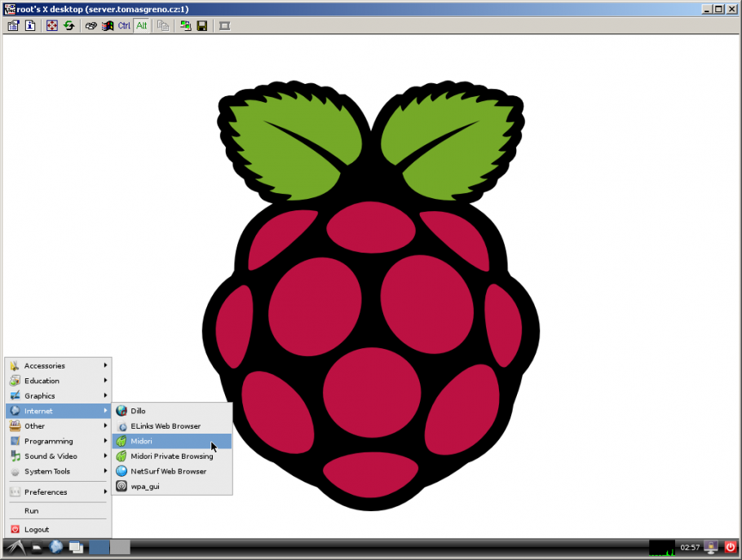
Task: Open the wpa_gui wireless tool
Action: tap(172, 486)
